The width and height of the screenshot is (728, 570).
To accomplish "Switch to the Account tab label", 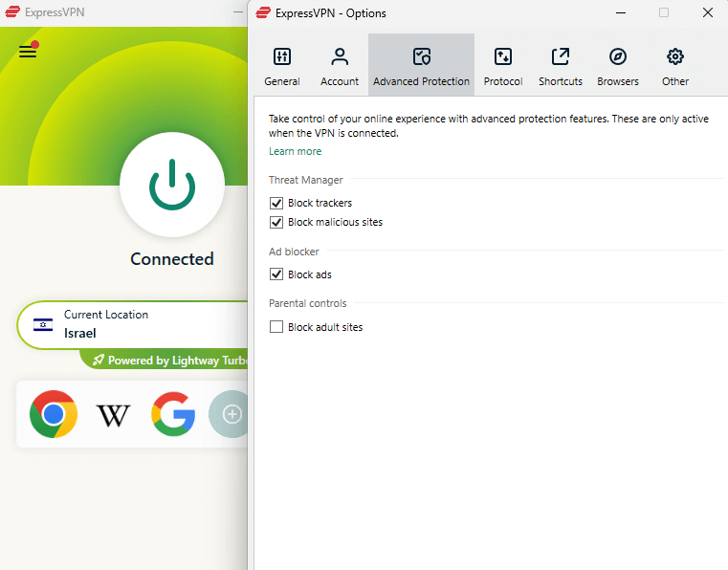I will 340,81.
